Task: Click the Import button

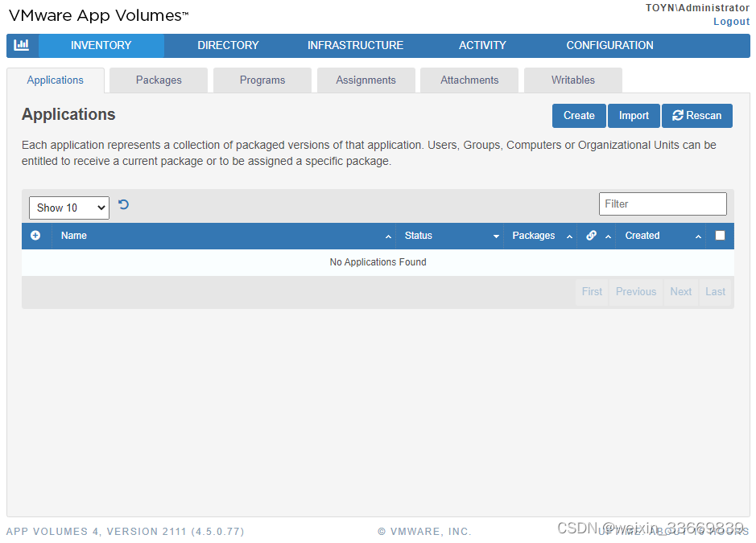Action: coord(634,116)
